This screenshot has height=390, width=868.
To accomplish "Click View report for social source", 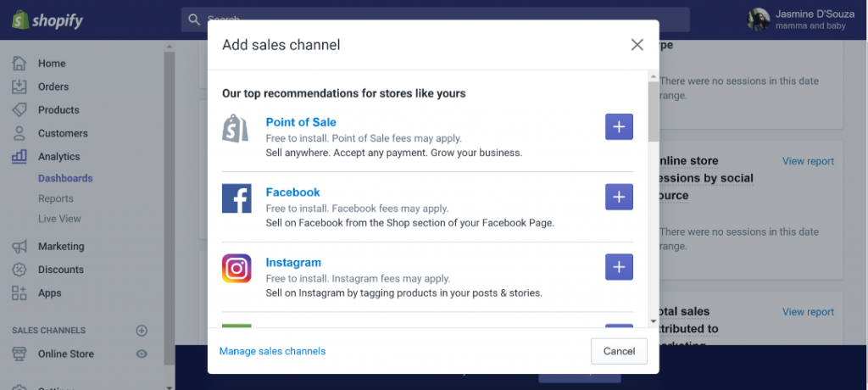I will pyautogui.click(x=808, y=161).
